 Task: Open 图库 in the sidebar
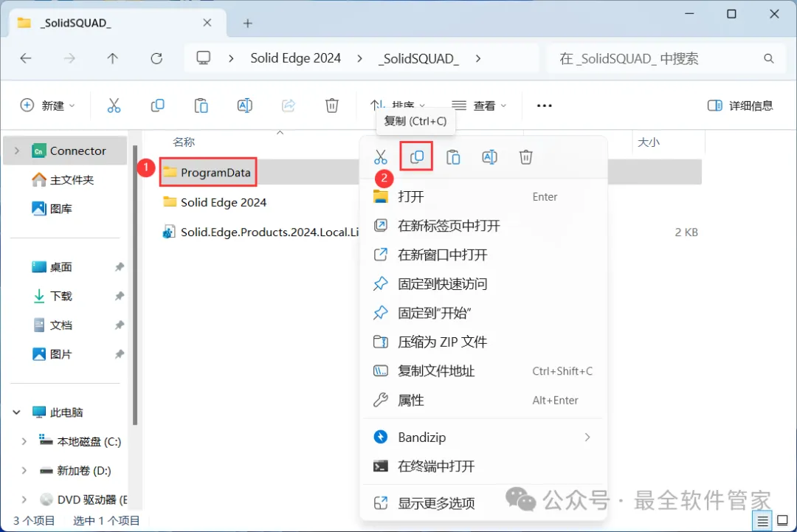52,208
